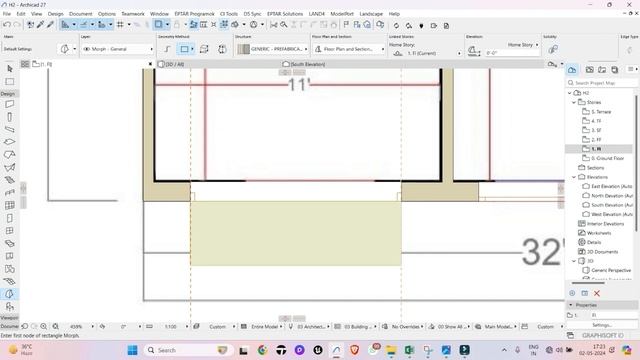Open the tab overview grid icon
This screenshot has height=360, width=640.
(25, 64)
